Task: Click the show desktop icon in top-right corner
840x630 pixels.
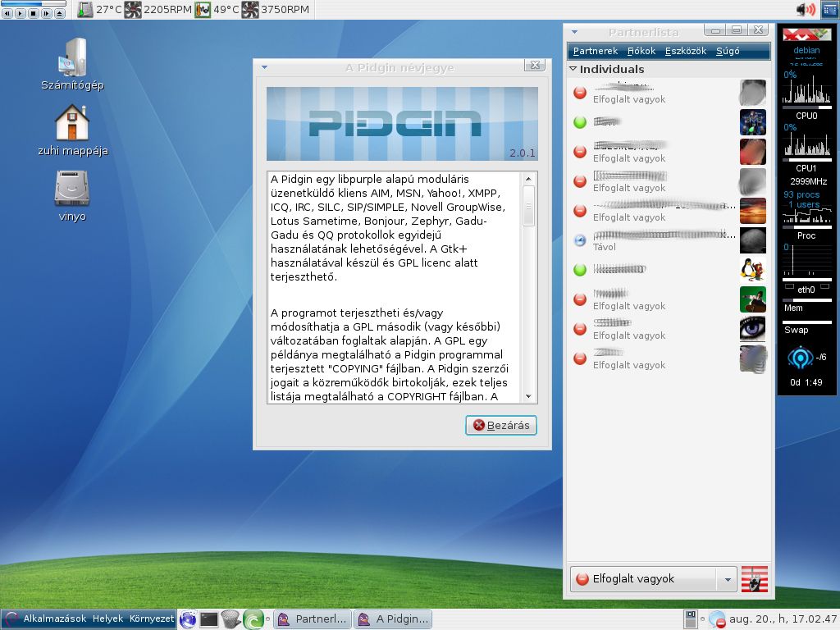Action: 829,10
